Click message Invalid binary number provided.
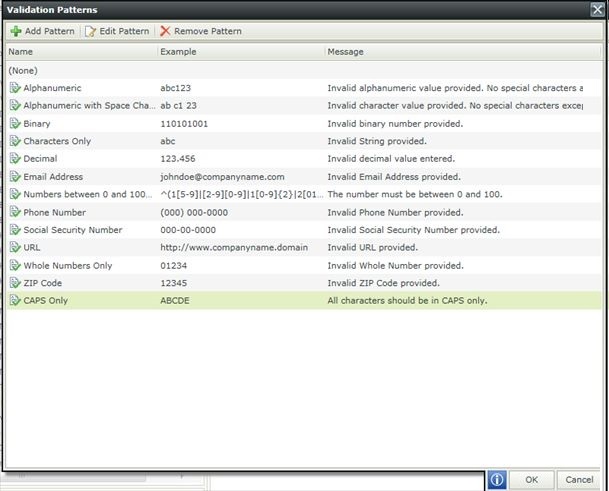This screenshot has width=609, height=491. click(395, 124)
